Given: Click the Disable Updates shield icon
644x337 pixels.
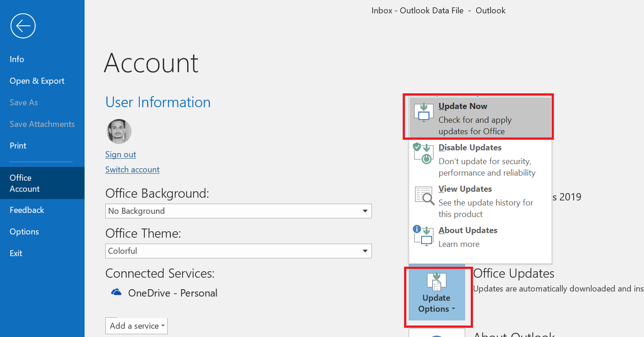Looking at the screenshot, I should coord(423,154).
